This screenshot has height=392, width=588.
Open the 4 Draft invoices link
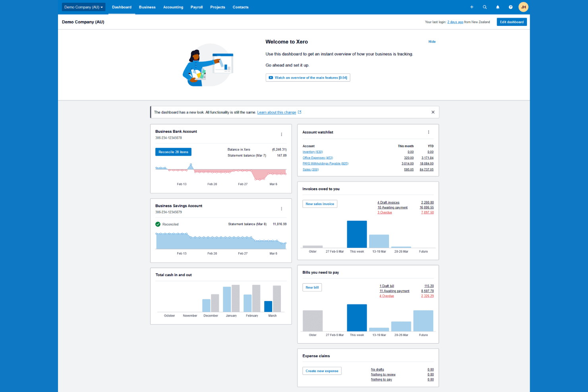(388, 203)
